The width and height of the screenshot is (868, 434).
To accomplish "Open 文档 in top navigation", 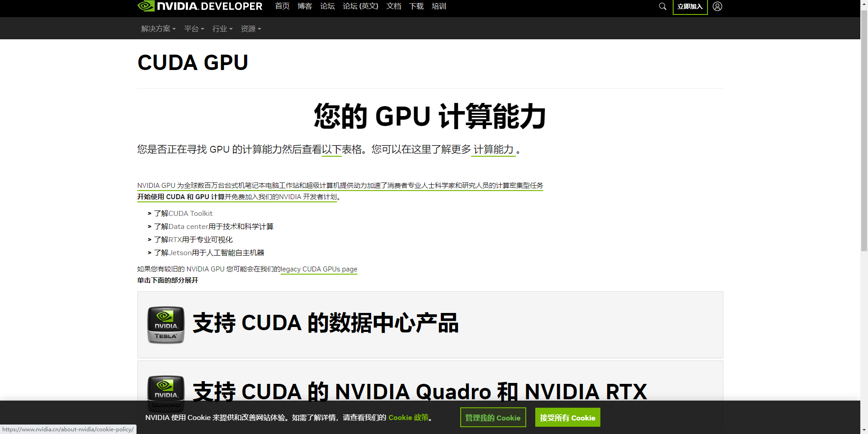I will click(394, 6).
